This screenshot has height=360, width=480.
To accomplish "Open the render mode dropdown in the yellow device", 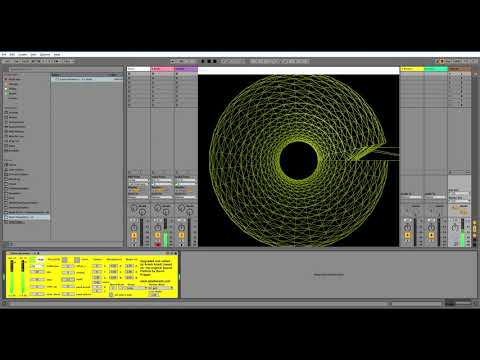I will 161,288.
